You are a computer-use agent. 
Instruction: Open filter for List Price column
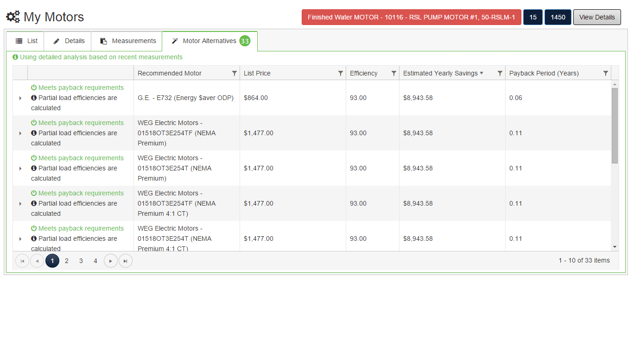340,73
